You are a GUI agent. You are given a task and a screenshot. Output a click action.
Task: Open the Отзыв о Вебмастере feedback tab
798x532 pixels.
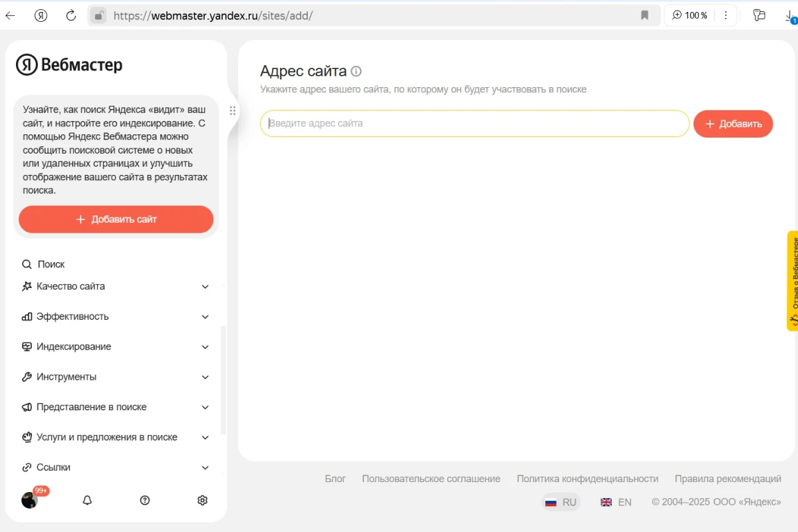point(793,281)
